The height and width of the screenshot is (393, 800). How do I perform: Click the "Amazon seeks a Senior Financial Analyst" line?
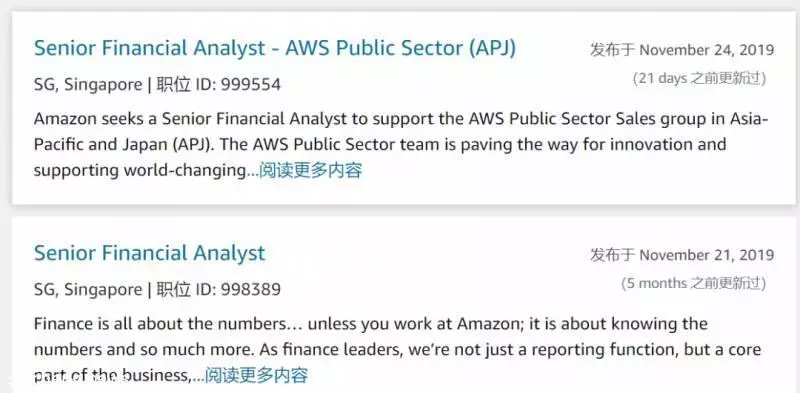401,119
